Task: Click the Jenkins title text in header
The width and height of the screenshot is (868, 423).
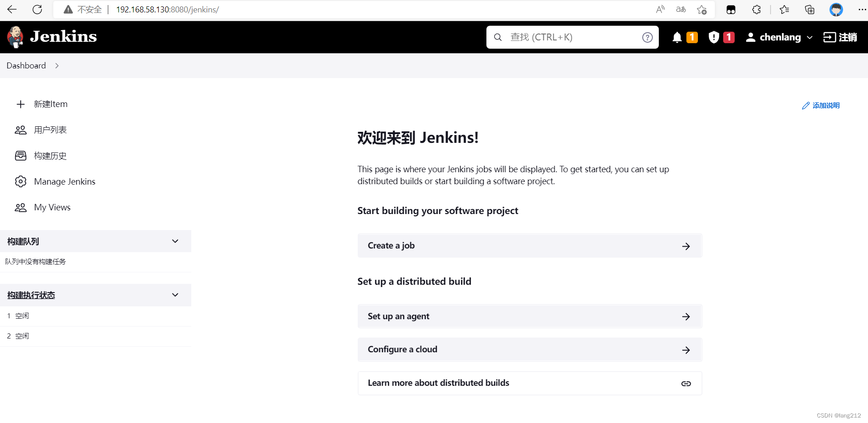Action: tap(63, 36)
